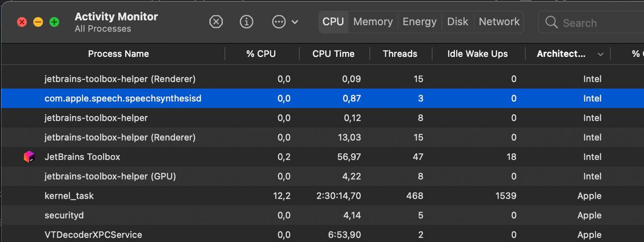Click kernel_task CPU time 2:30:14,70
644x242 pixels.
coord(339,196)
